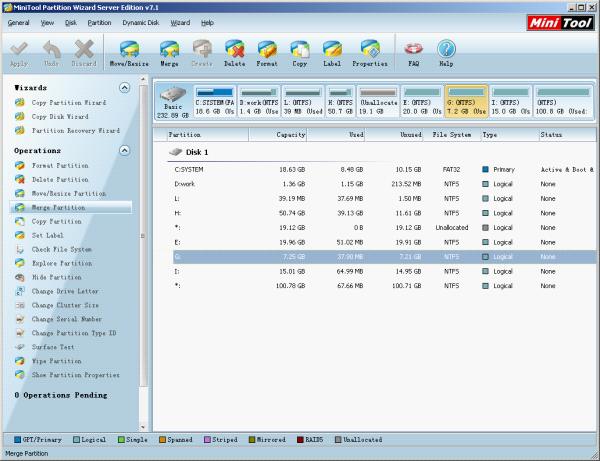Click the Copy Partition Wizard icon
Viewport: 600px width, 461px height.
click(20, 103)
